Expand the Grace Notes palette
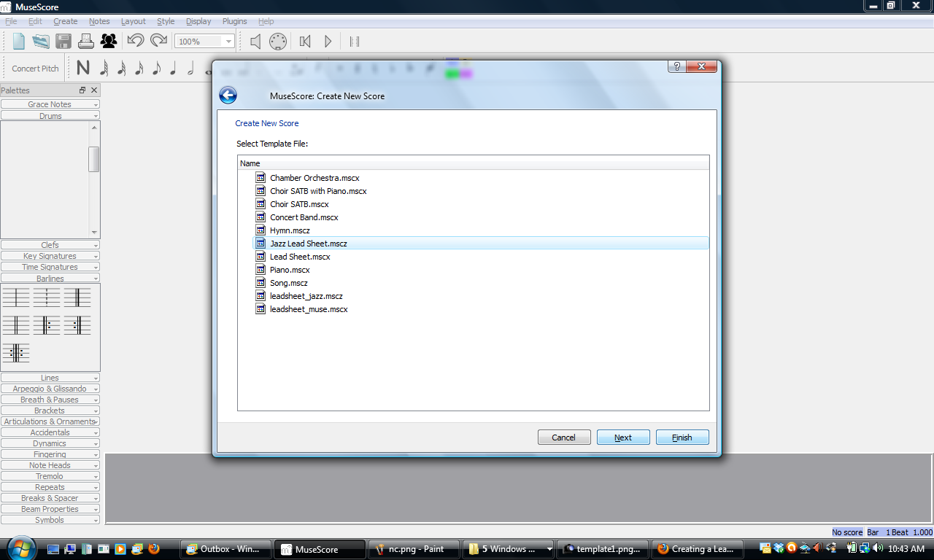Screen dimensions: 934x560 (50, 104)
